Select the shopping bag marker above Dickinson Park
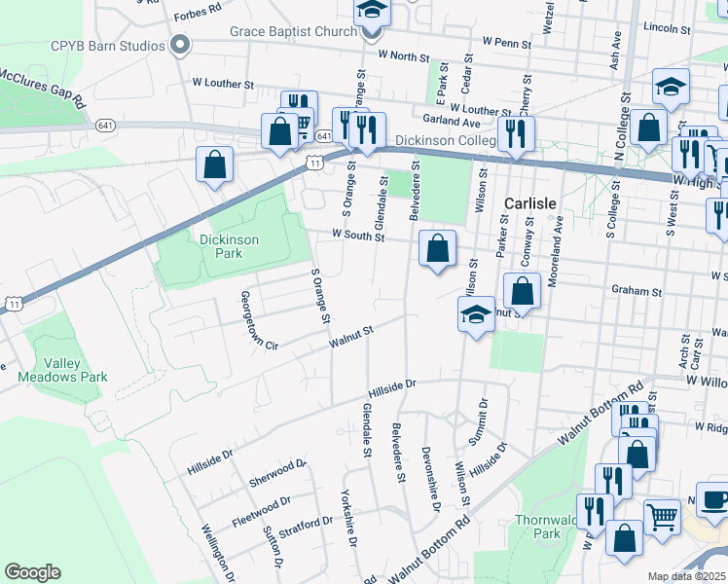This screenshot has height=584, width=728. point(214,167)
